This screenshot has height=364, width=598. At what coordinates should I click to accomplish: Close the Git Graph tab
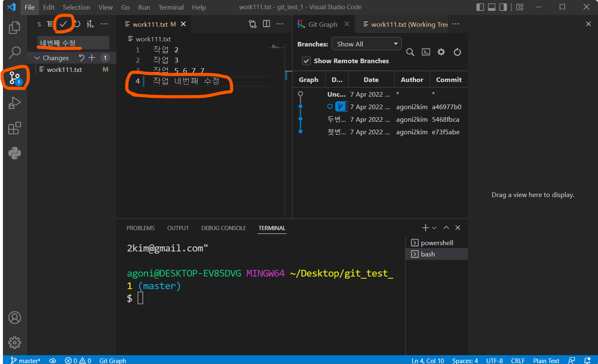point(347,24)
